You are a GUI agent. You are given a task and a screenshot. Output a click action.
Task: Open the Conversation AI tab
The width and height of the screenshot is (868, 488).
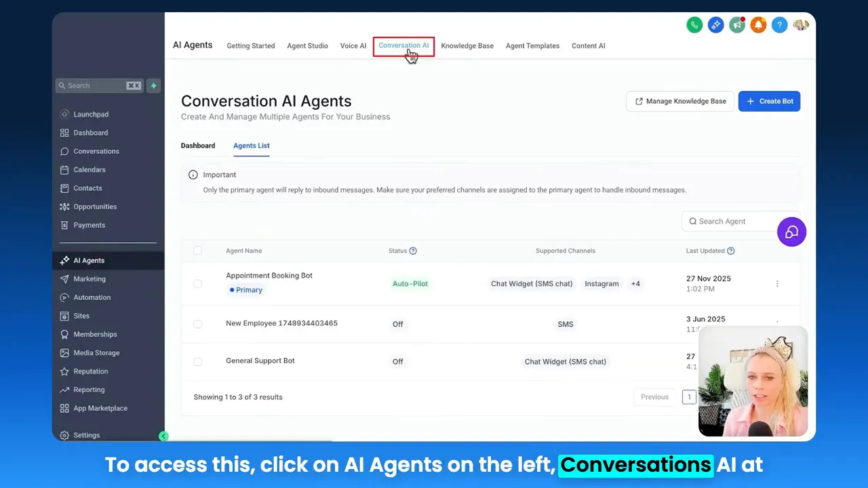coord(403,46)
